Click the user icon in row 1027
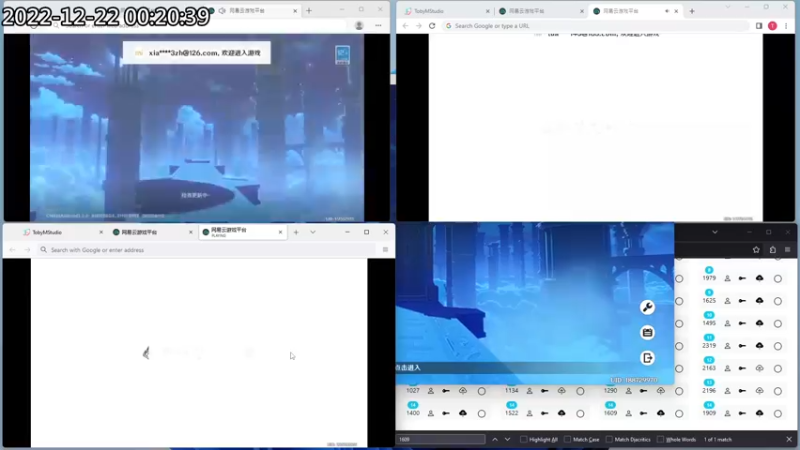The width and height of the screenshot is (800, 450). 431,391
